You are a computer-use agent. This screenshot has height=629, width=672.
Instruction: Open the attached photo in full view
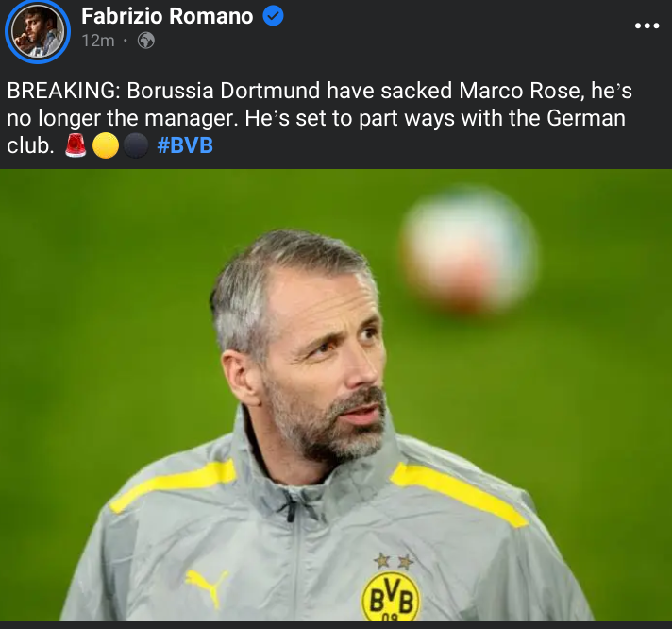coord(336,395)
